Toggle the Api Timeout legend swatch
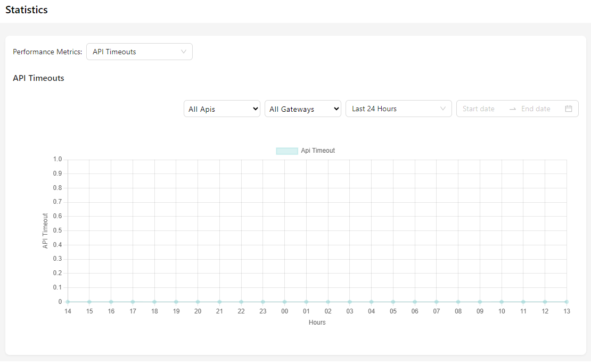This screenshot has height=364, width=591. coord(286,151)
